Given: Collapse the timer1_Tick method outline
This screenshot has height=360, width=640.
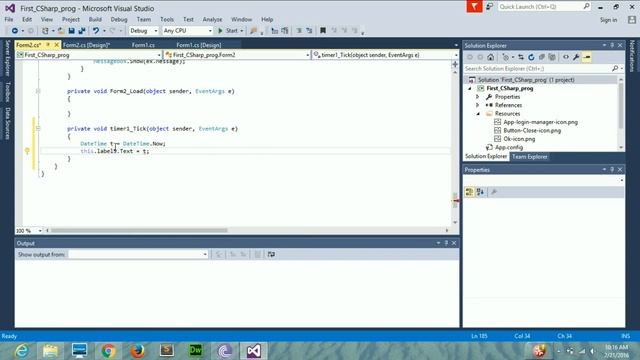Looking at the screenshot, I should 38,129.
